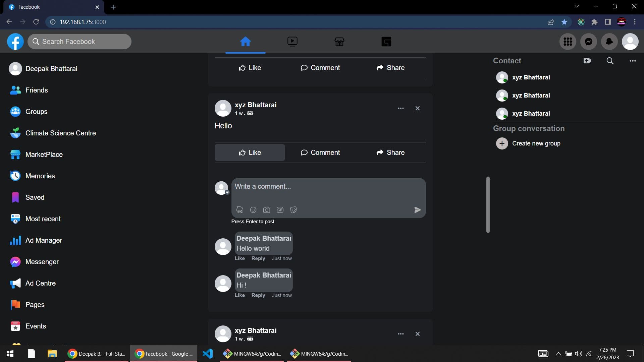Open GIF picker in comment box
The image size is (644, 362).
[280, 210]
